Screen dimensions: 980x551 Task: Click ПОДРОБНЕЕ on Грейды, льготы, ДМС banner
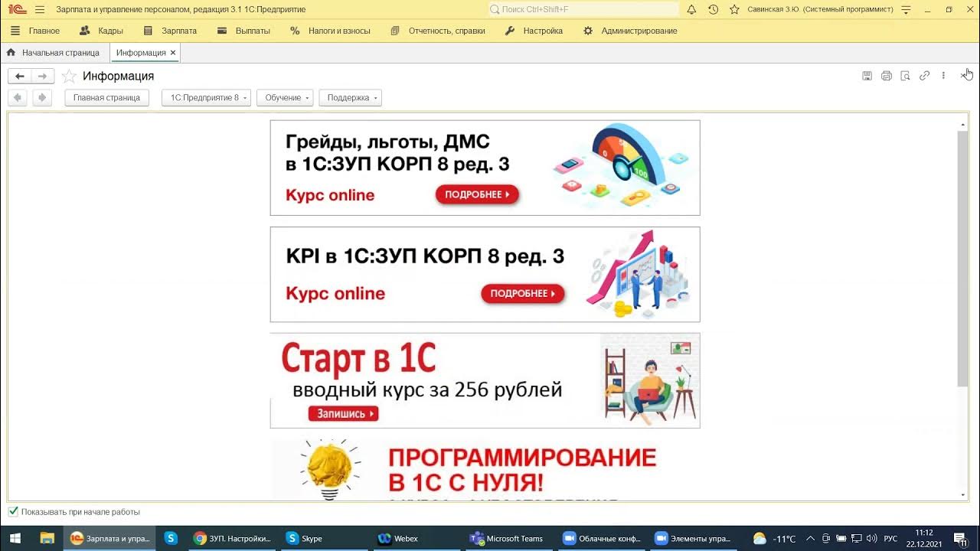pyautogui.click(x=477, y=194)
